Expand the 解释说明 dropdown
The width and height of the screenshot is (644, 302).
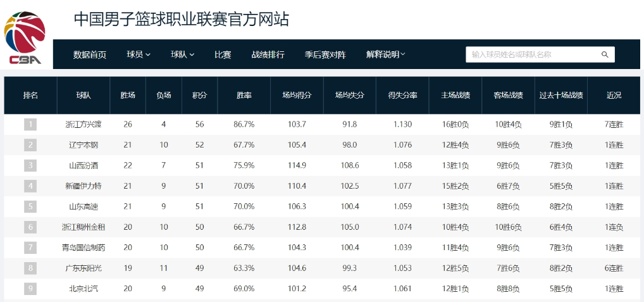point(385,54)
